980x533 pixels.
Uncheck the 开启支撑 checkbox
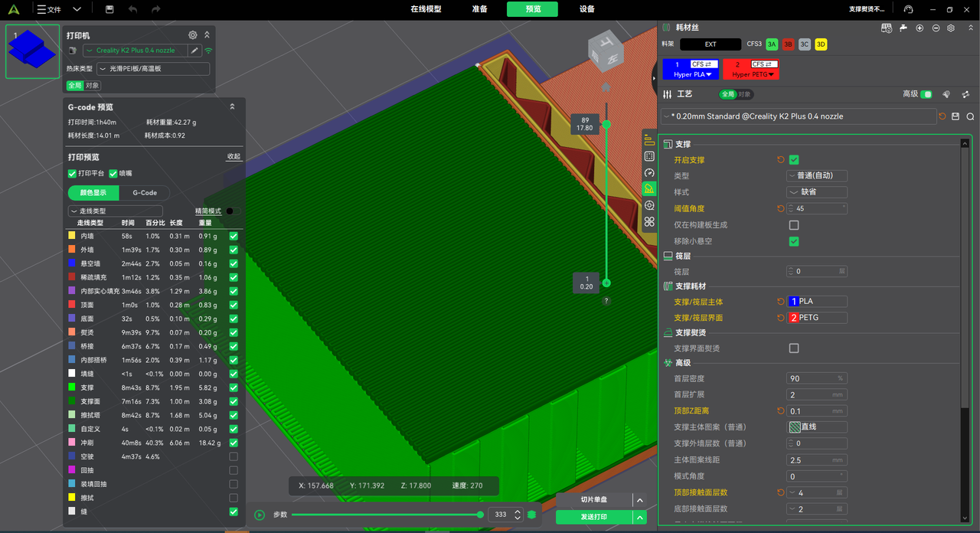pos(794,160)
